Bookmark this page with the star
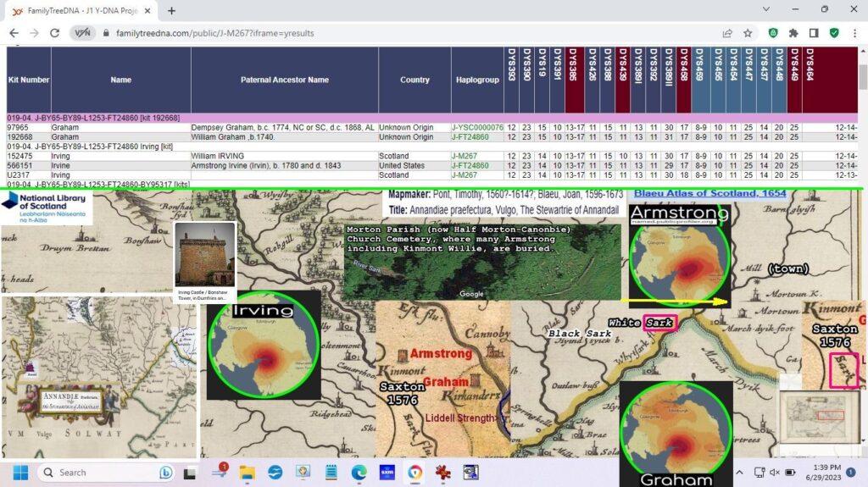 (748, 33)
